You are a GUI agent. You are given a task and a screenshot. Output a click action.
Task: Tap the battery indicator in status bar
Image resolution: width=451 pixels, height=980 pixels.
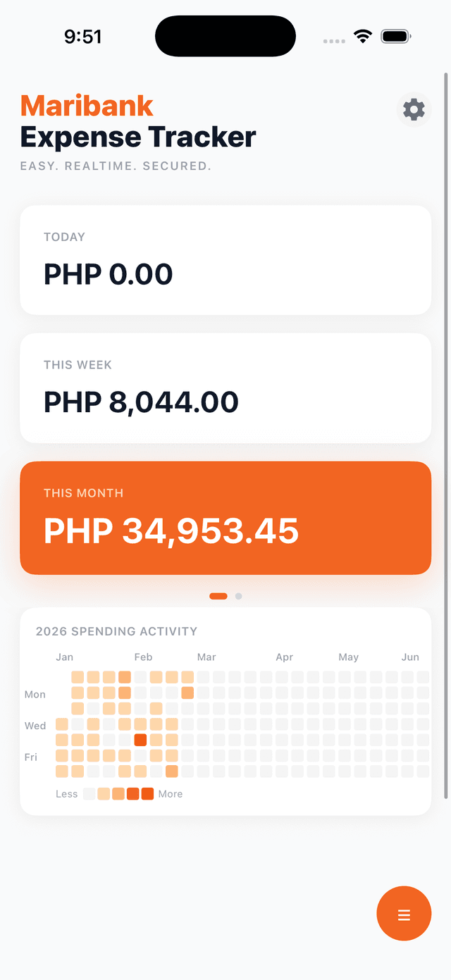coord(395,35)
